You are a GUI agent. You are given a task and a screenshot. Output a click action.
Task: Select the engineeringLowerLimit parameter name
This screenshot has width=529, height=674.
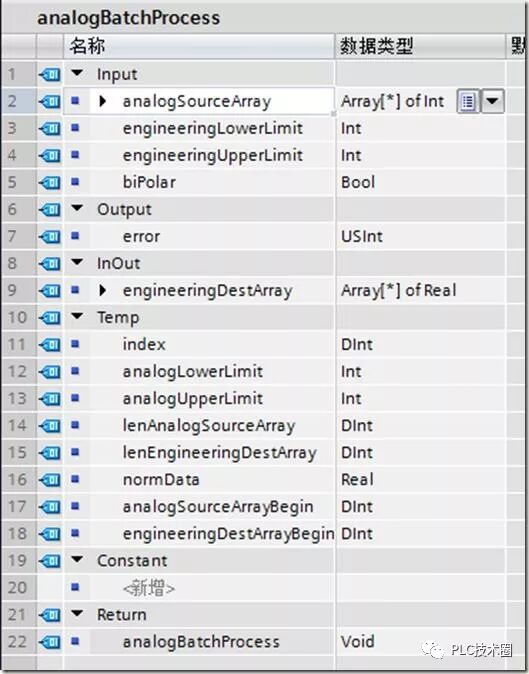coord(213,129)
